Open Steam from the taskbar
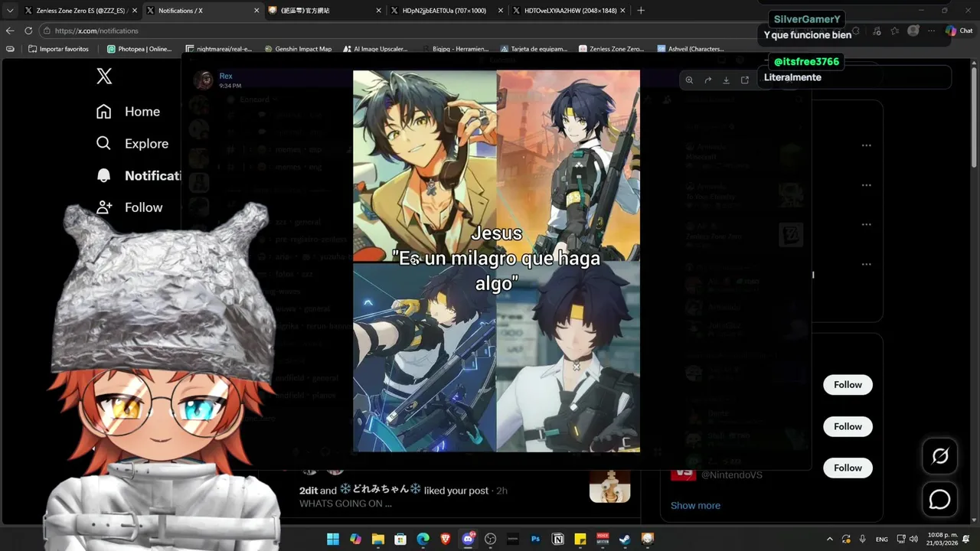The width and height of the screenshot is (980, 551). (x=626, y=539)
